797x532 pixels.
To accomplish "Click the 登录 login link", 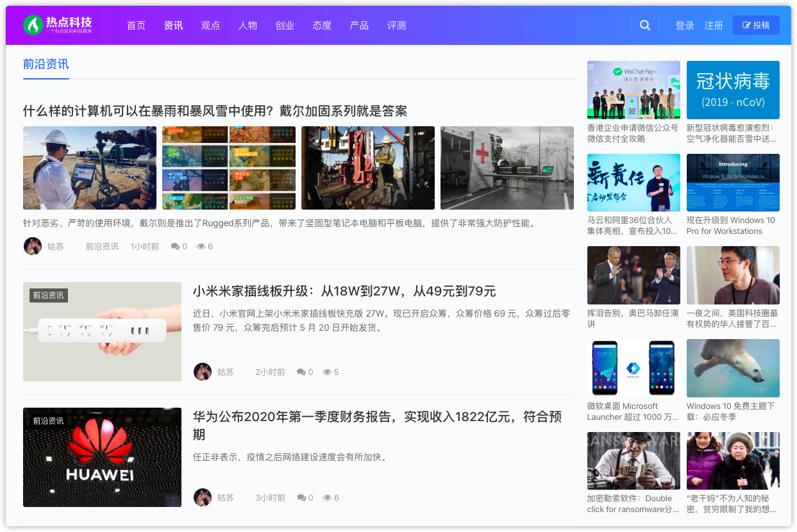I will click(x=684, y=25).
